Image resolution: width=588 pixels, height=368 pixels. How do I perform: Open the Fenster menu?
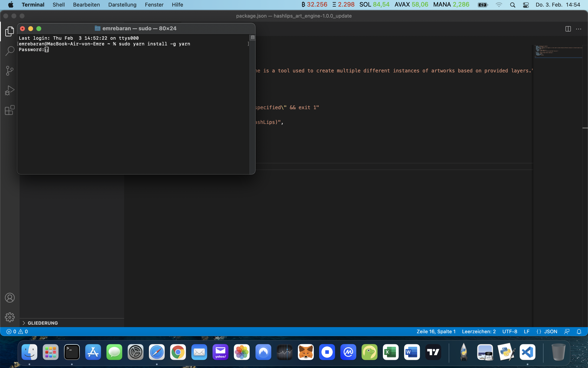(x=154, y=5)
